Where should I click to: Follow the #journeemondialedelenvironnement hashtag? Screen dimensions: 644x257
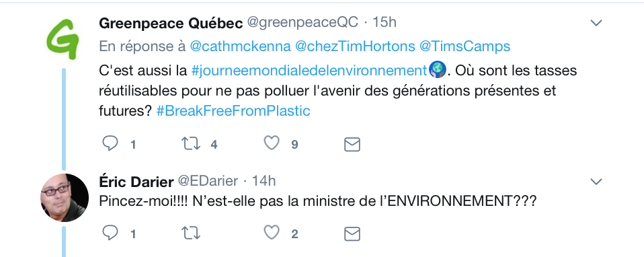click(310, 71)
